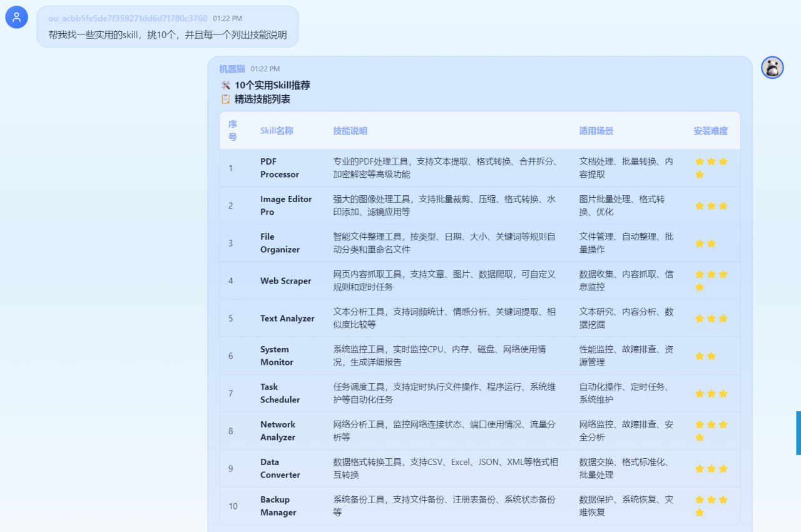Select the Image Editor Pro skill name
Viewport: 801px width, 532px height.
point(286,205)
